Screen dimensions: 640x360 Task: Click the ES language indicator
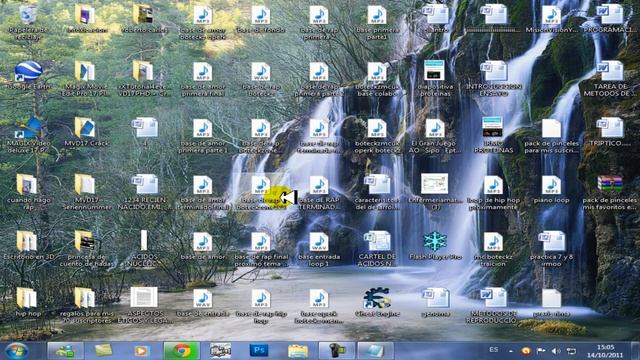tap(493, 350)
